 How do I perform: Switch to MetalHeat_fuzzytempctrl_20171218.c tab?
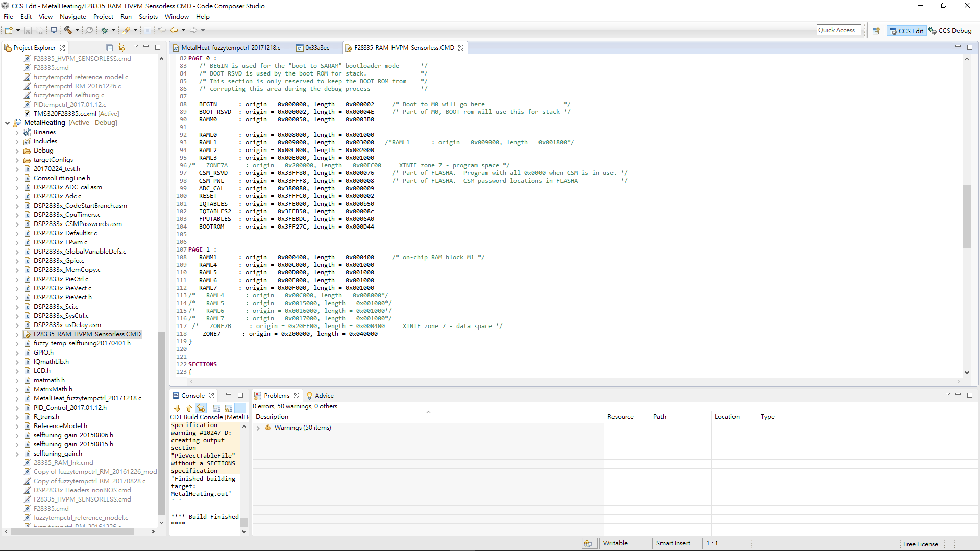[x=230, y=48]
